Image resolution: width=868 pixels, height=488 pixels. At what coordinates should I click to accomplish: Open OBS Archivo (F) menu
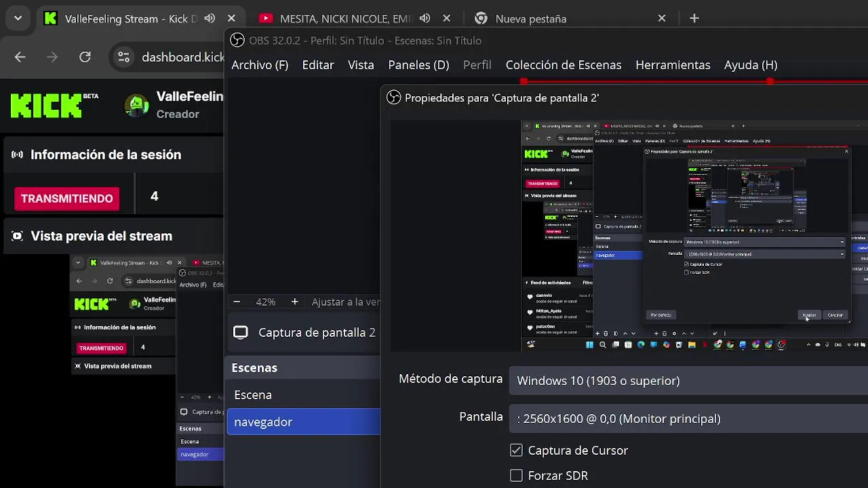[260, 65]
